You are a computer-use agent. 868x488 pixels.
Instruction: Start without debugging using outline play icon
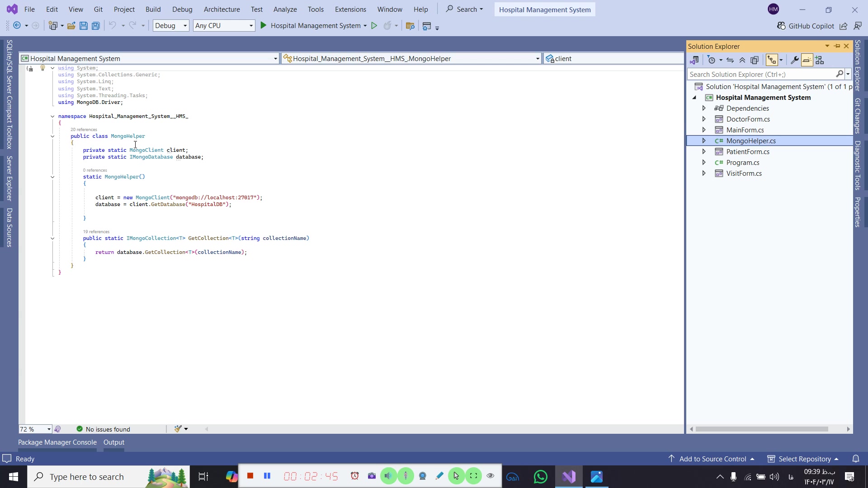(x=374, y=26)
